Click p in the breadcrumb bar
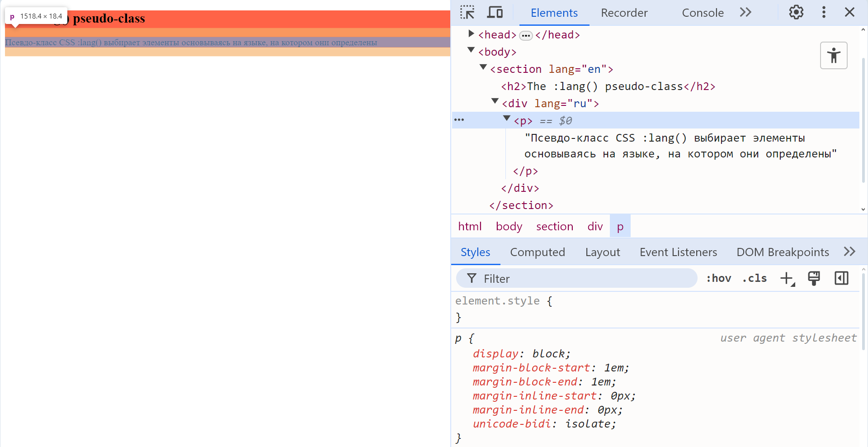This screenshot has height=447, width=868. point(620,226)
